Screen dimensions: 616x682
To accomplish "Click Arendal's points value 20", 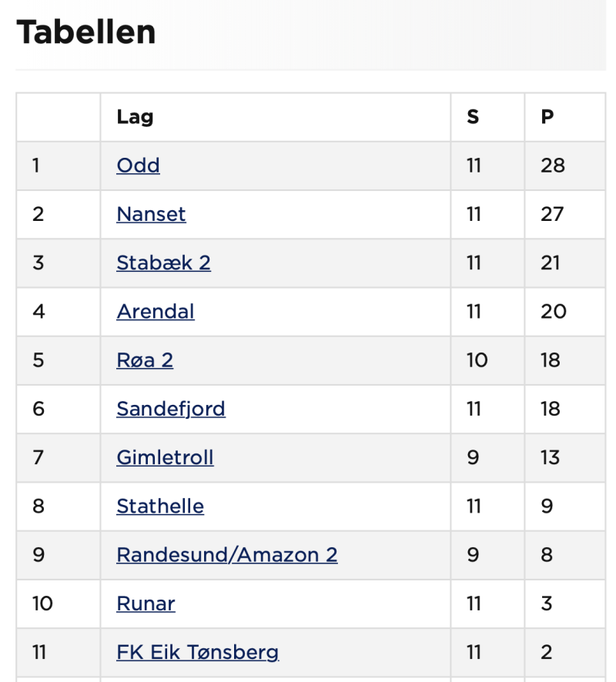I will click(x=554, y=312).
